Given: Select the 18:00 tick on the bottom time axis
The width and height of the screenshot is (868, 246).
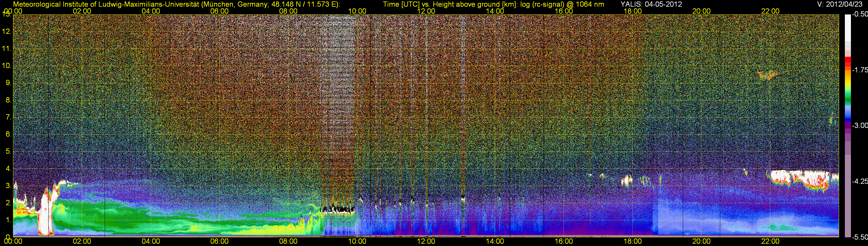Looking at the screenshot, I should [632, 241].
